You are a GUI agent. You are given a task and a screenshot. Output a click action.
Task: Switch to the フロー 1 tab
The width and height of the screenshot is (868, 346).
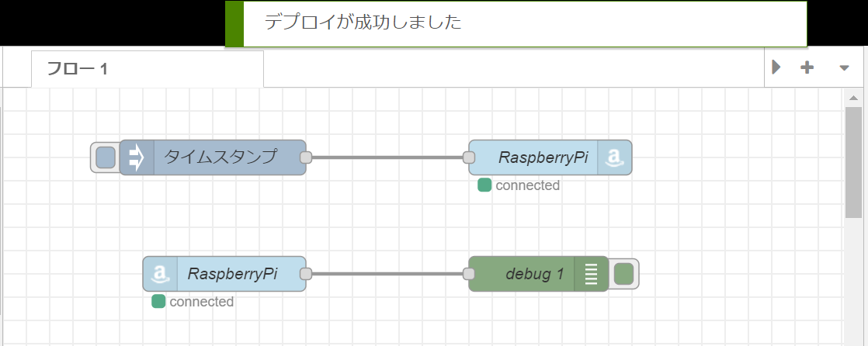(x=148, y=69)
